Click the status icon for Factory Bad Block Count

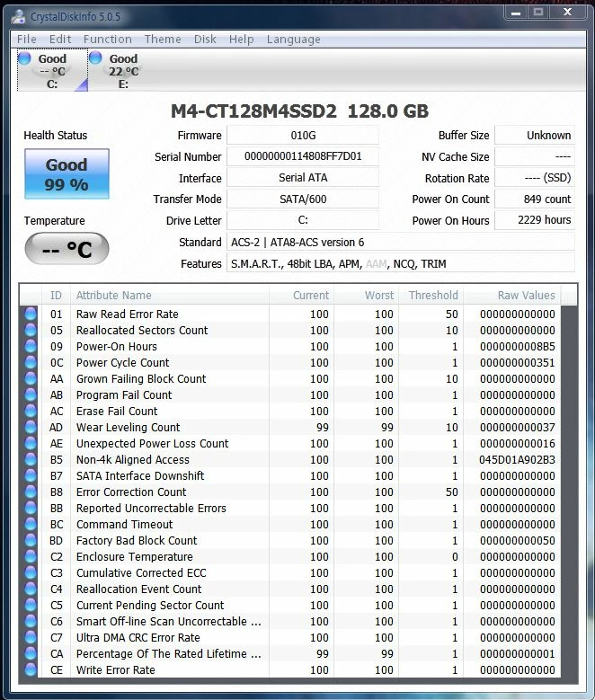pyautogui.click(x=31, y=540)
